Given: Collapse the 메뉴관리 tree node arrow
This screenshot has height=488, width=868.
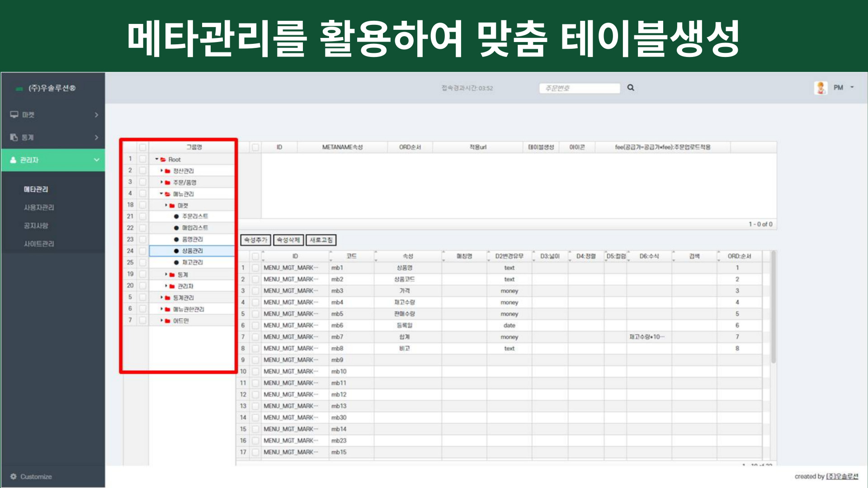Looking at the screenshot, I should click(x=161, y=194).
